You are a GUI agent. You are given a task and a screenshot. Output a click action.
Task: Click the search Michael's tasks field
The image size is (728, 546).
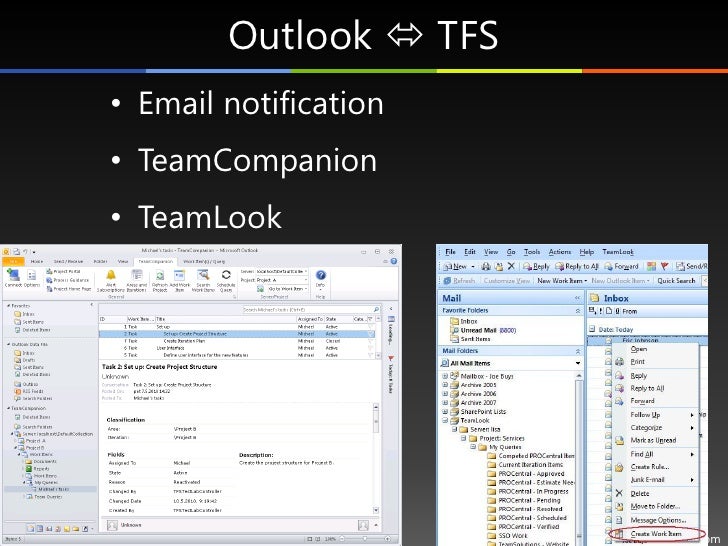pos(311,309)
